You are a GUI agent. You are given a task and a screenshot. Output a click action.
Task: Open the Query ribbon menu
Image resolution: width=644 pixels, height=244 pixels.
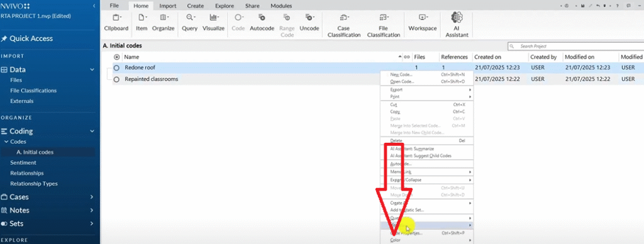(x=190, y=23)
